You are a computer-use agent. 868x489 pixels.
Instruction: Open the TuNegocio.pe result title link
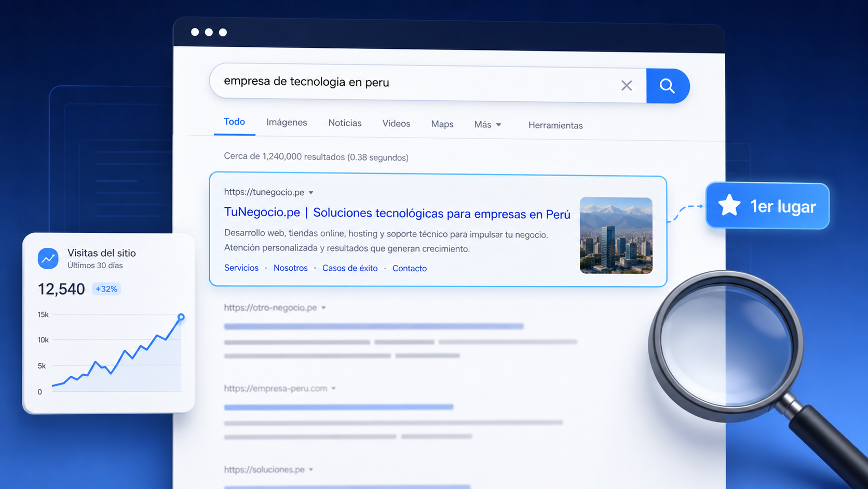(397, 213)
